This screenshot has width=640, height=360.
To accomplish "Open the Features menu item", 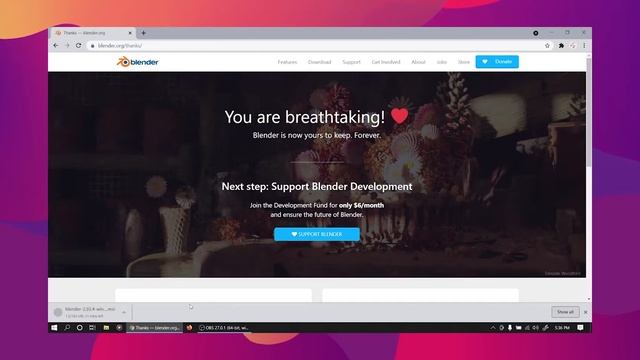I will tap(287, 62).
